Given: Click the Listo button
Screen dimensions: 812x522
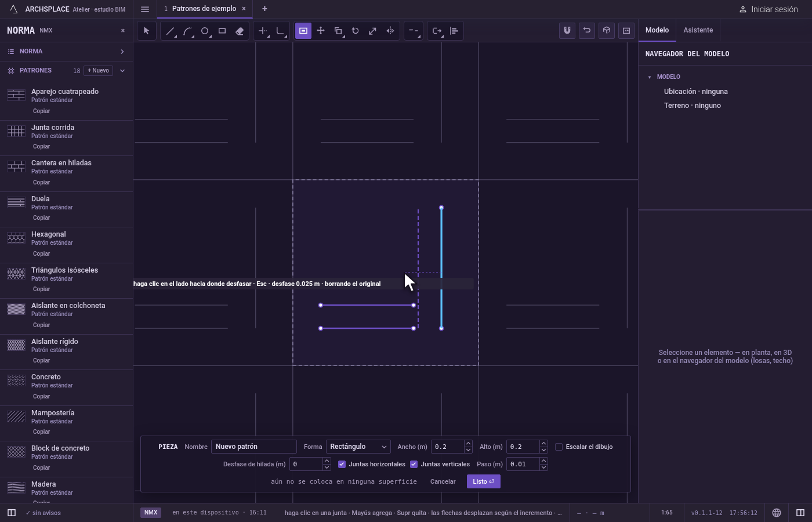Looking at the screenshot, I should (x=483, y=481).
